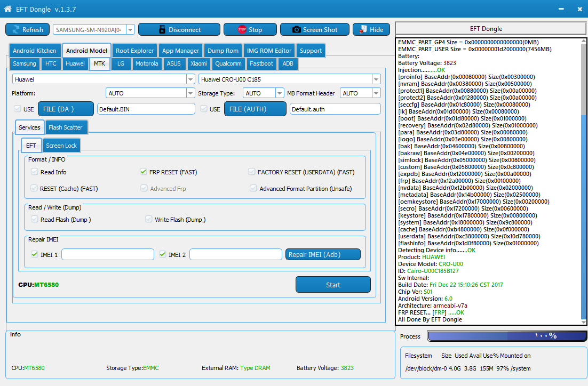This screenshot has height=386, width=588.
Task: Toggle FRP RESET (FAST) checkbox
Action: (143, 172)
